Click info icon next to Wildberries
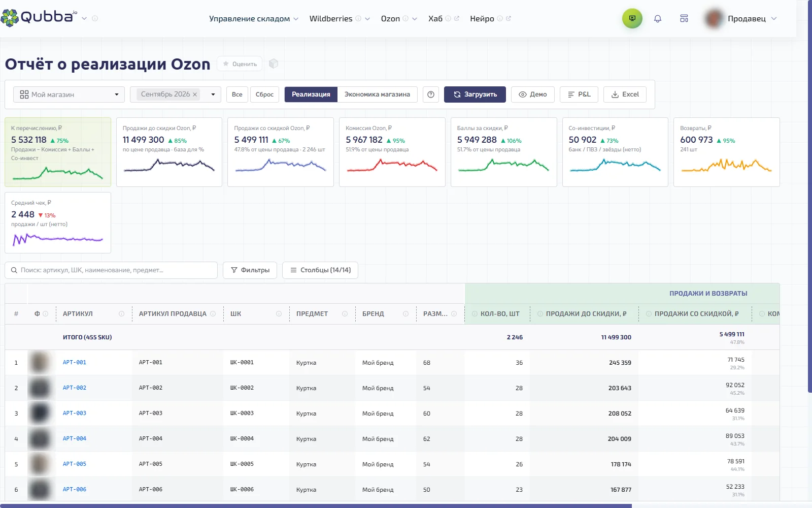 pyautogui.click(x=358, y=19)
